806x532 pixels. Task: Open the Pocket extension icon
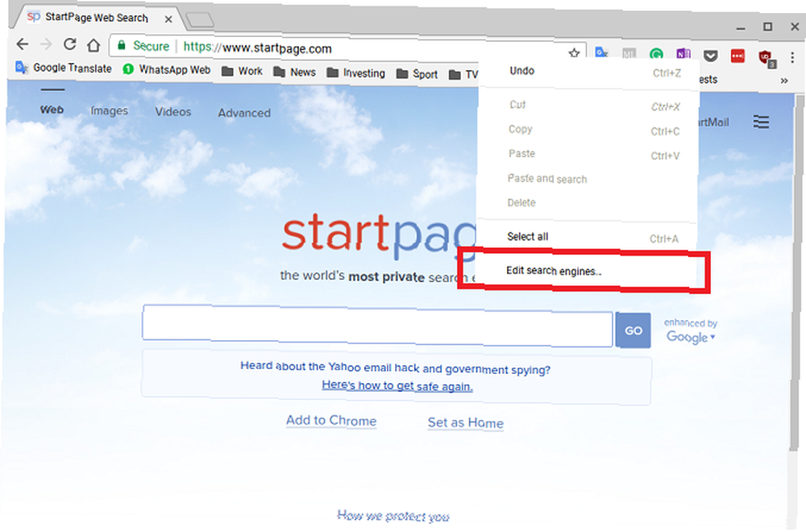click(x=710, y=55)
